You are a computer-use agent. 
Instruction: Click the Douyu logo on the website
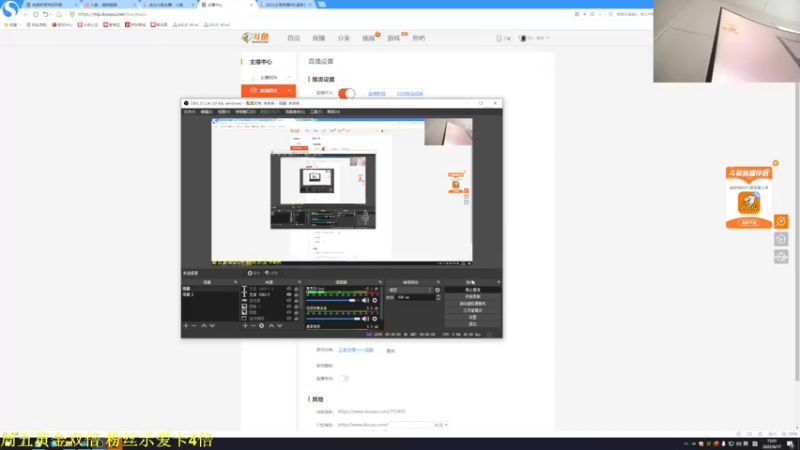pos(256,38)
